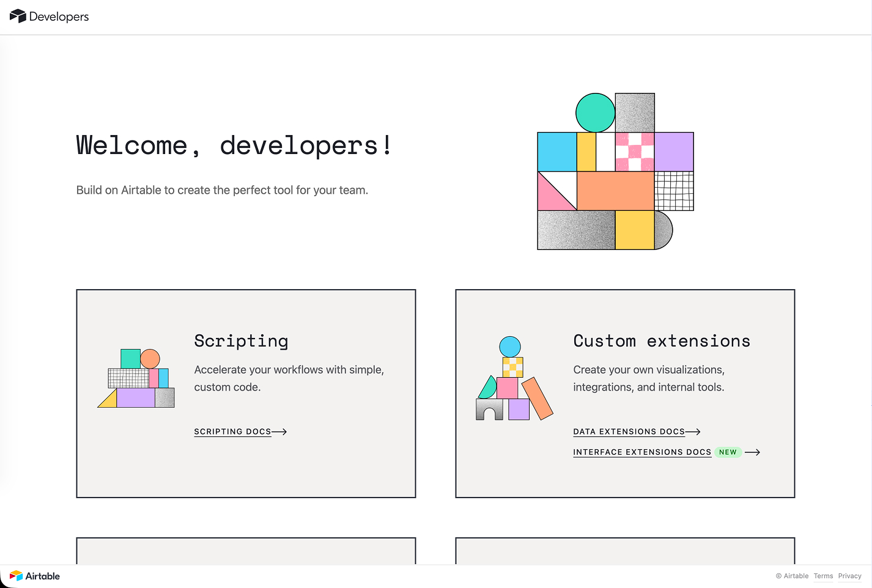
Task: Click the green circle in the hero illustration
Action: 595,113
